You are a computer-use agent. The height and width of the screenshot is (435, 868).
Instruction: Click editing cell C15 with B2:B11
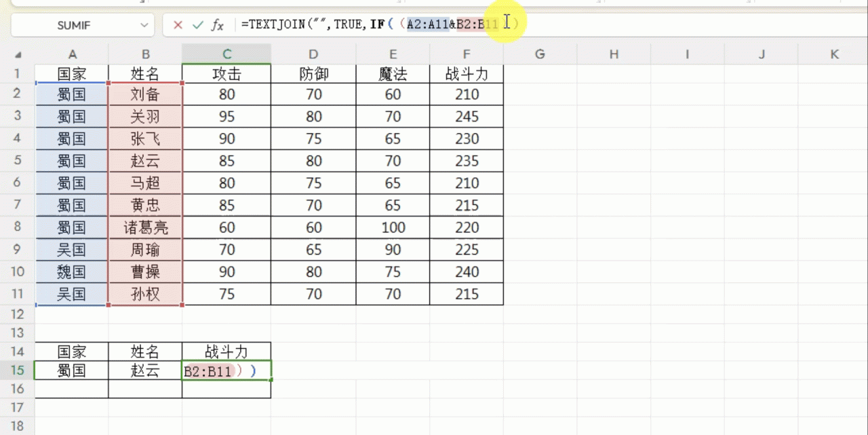coord(226,371)
